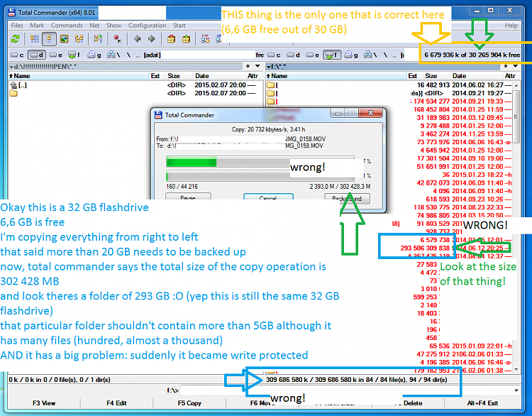Go to root directory in left panel

tap(128, 55)
